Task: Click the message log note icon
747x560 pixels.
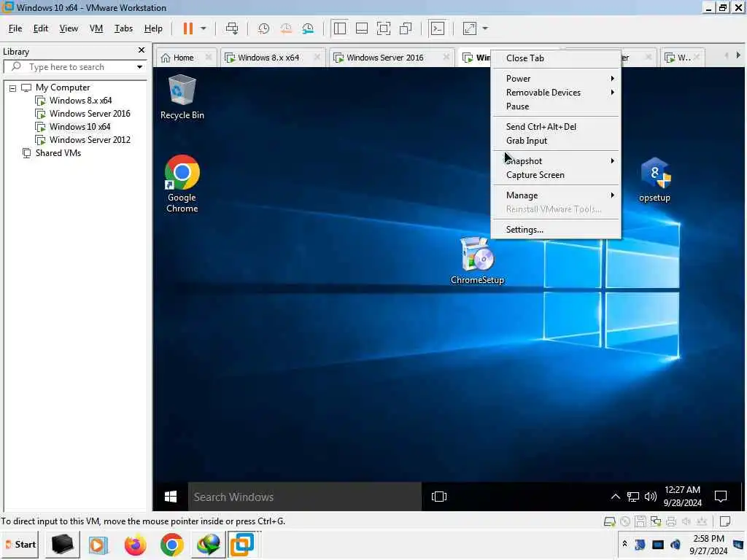Action: tap(725, 522)
